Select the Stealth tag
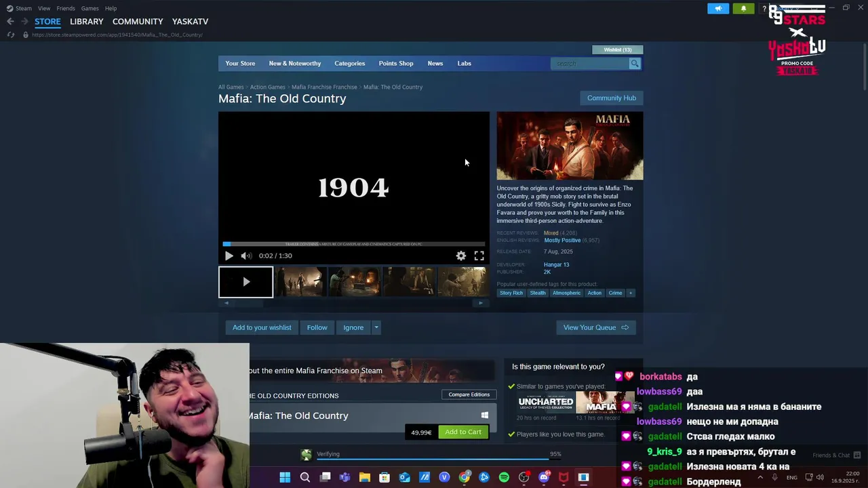Image resolution: width=868 pixels, height=488 pixels. pos(538,293)
